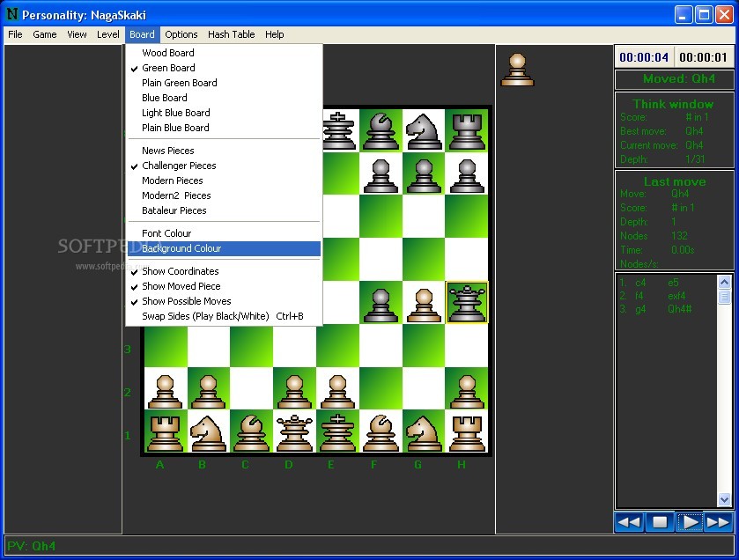739x560 pixels.
Task: Click the black clock 00:00:01
Action: pyautogui.click(x=703, y=57)
